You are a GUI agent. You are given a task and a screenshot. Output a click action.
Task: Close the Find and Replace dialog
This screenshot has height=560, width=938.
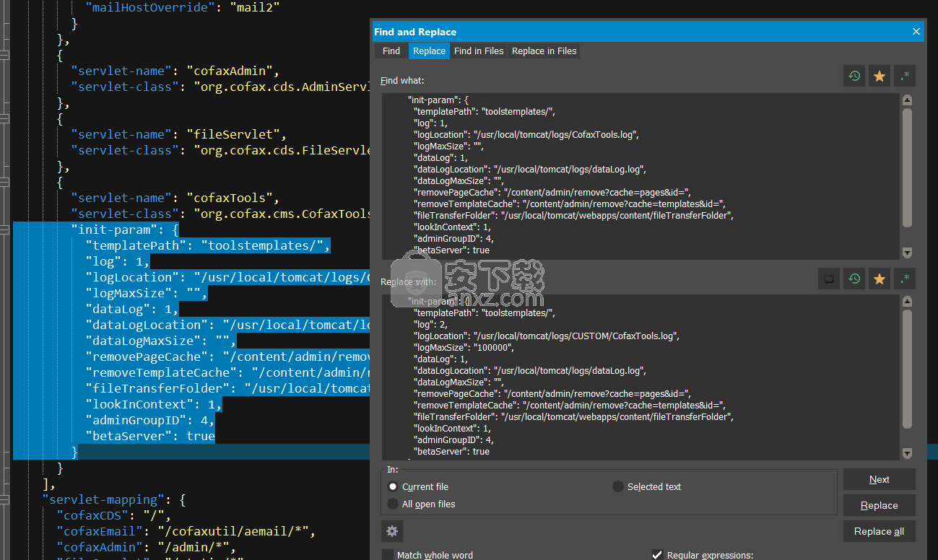916,32
